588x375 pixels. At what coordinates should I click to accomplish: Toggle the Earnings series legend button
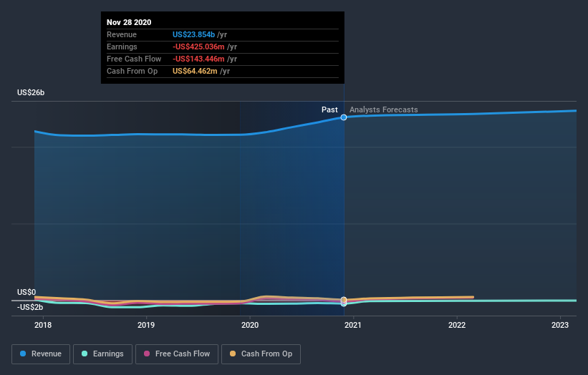click(102, 354)
